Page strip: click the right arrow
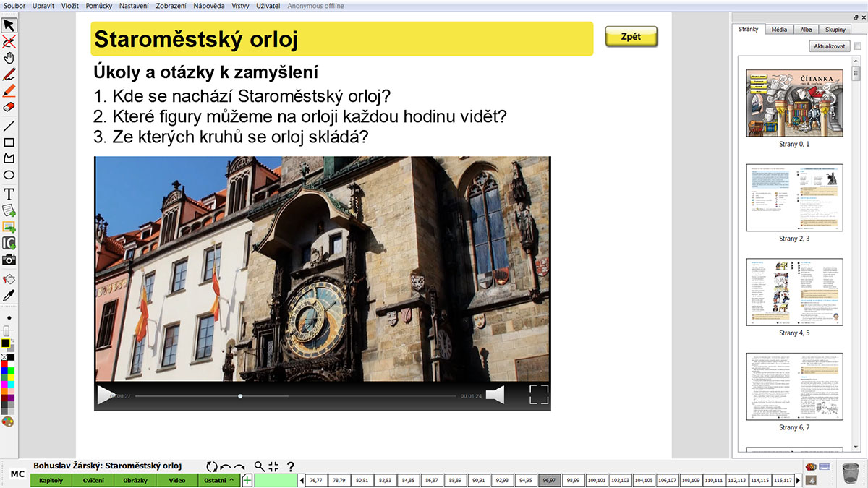Screen dimensions: 868x488 (798, 480)
